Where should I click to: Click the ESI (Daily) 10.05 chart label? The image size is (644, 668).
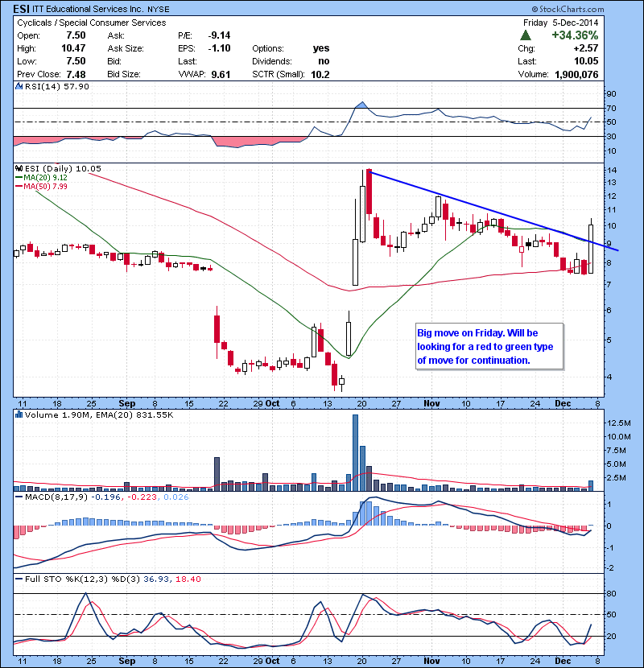tap(63, 169)
